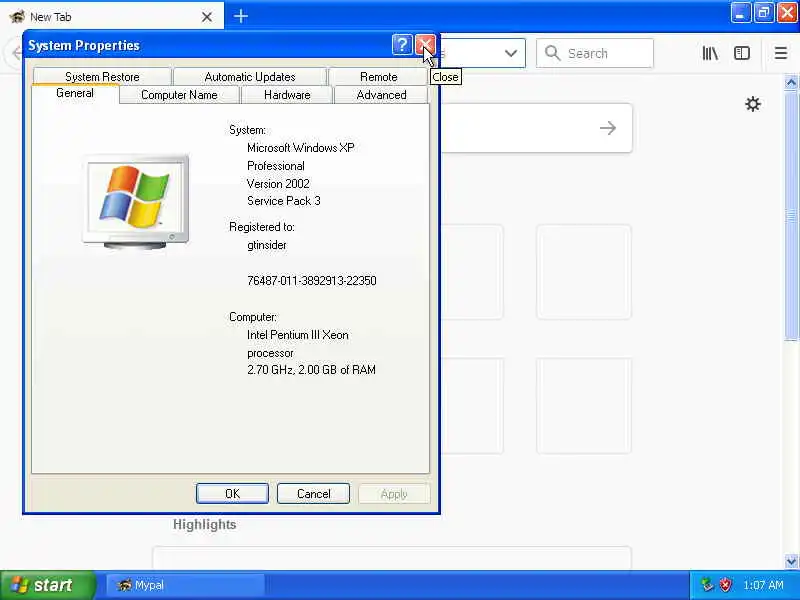Open the System Restore tab

[102, 77]
